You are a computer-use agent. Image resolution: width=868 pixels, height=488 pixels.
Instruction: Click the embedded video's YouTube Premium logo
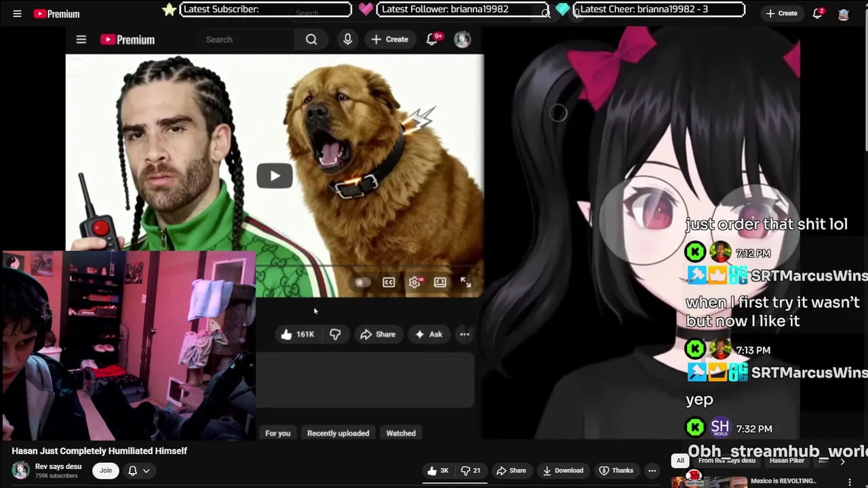coord(127,39)
